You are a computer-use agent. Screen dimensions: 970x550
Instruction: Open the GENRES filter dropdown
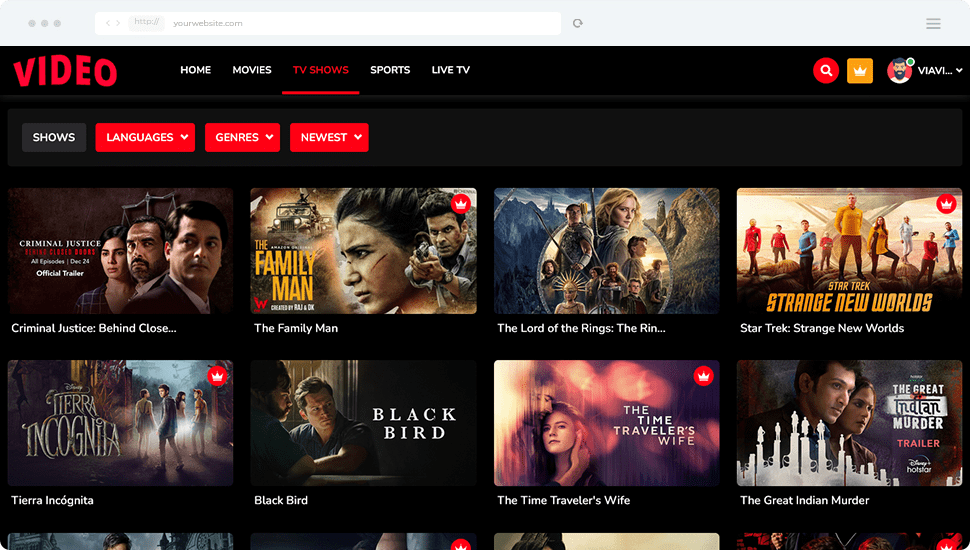(242, 137)
